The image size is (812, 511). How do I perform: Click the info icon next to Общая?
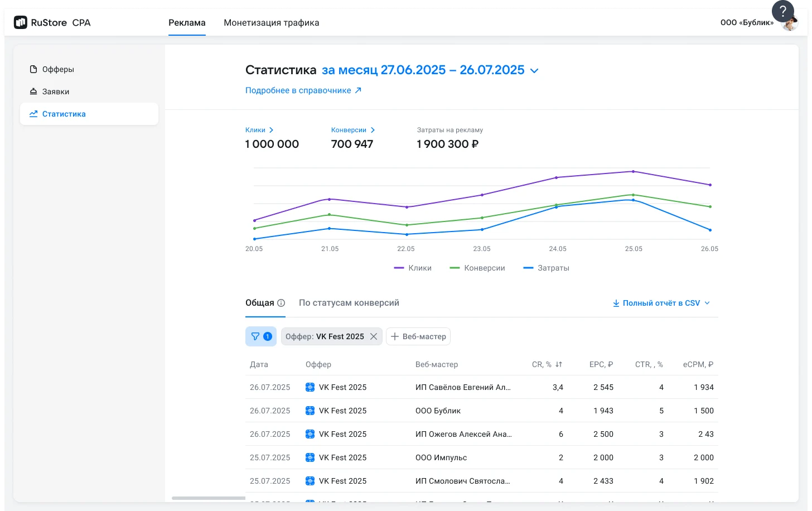281,303
